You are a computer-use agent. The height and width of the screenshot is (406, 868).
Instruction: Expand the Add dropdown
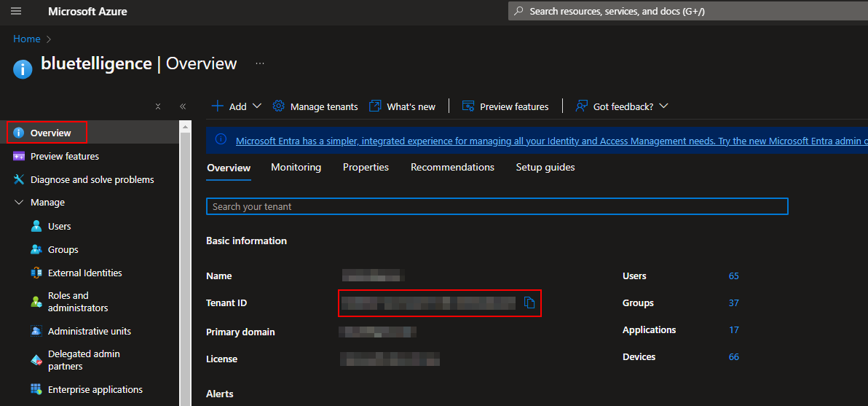pyautogui.click(x=256, y=106)
